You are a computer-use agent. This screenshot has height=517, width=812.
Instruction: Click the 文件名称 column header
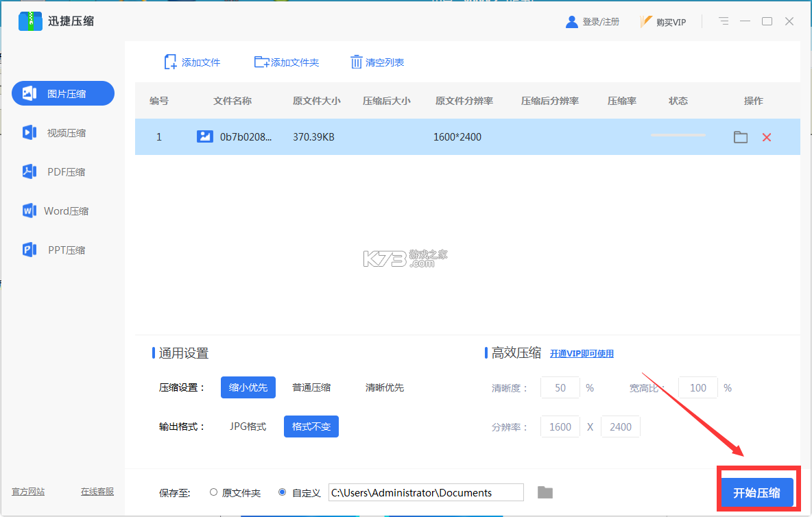point(232,101)
